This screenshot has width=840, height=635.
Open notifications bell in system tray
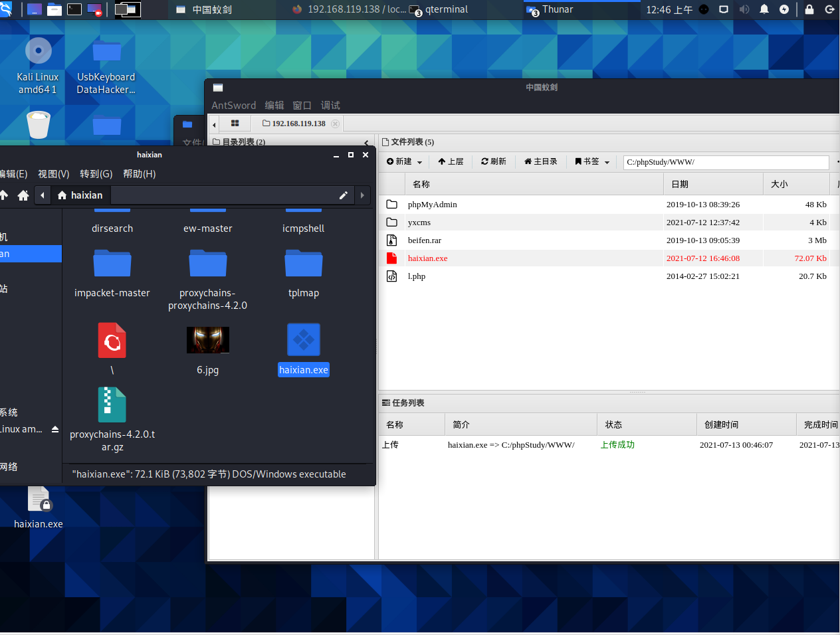[x=764, y=9]
